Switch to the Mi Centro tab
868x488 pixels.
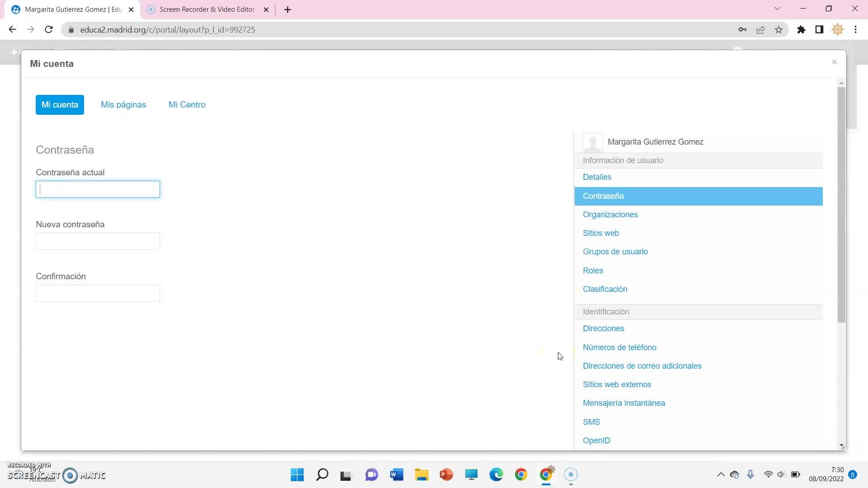[x=187, y=105]
